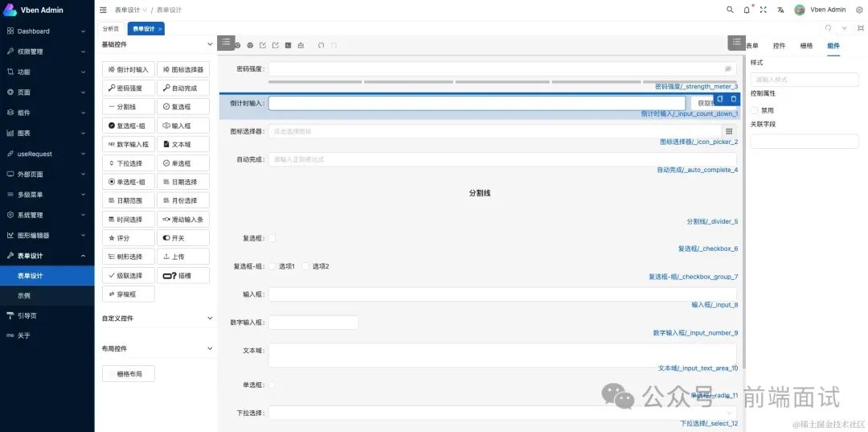Viewport: 868px width, 432px height.
Task: Click the 文本域 textarea in the form
Action: point(502,355)
